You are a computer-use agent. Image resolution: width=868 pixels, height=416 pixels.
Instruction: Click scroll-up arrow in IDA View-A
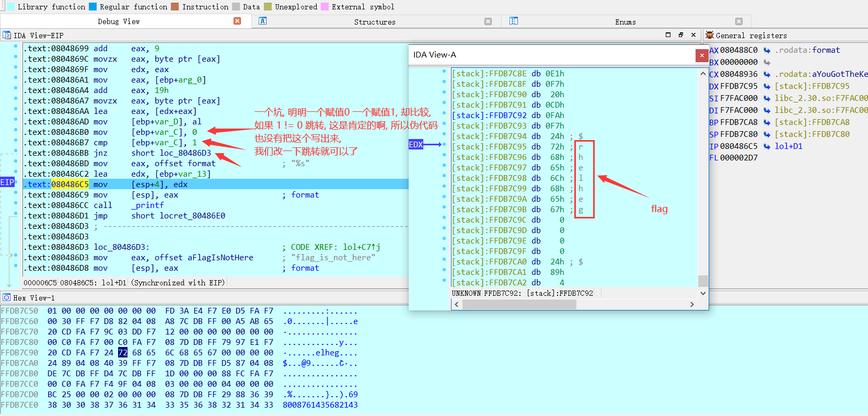point(703,74)
